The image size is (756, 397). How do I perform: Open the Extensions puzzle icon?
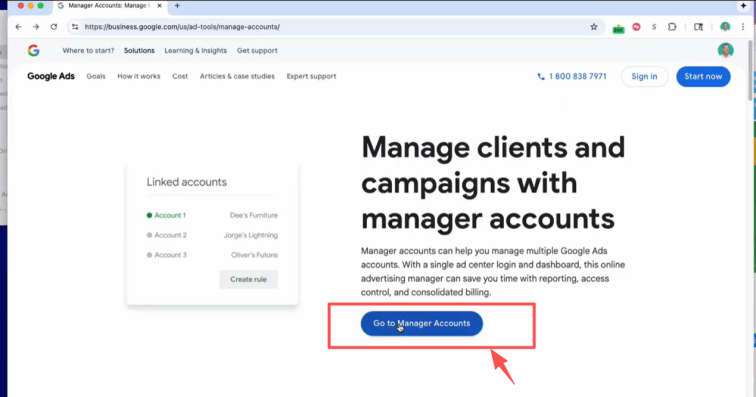672,27
